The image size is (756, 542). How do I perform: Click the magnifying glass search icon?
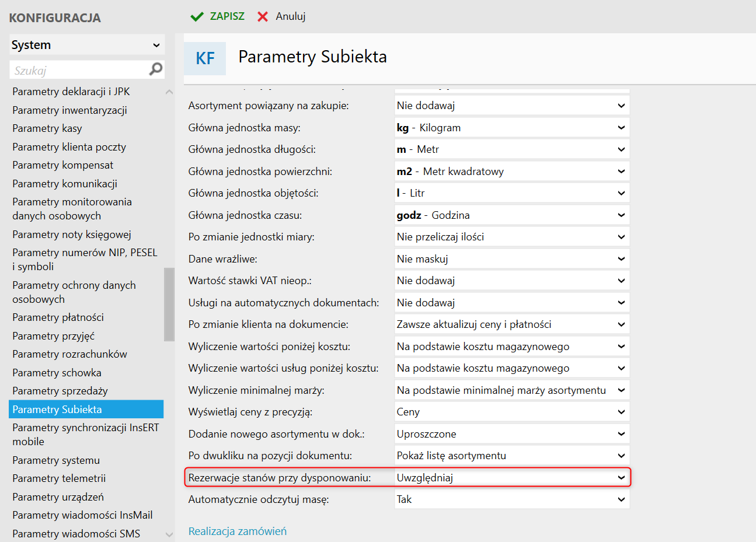point(156,69)
